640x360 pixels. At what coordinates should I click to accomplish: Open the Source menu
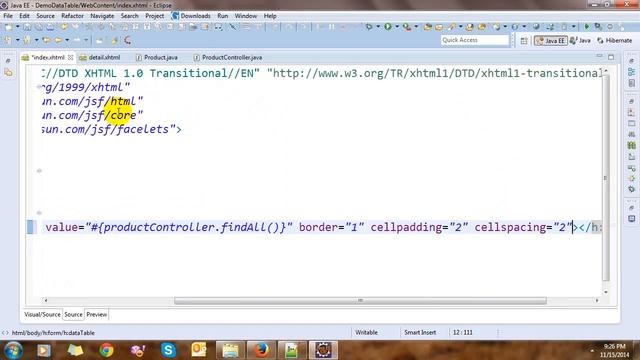[x=45, y=16]
